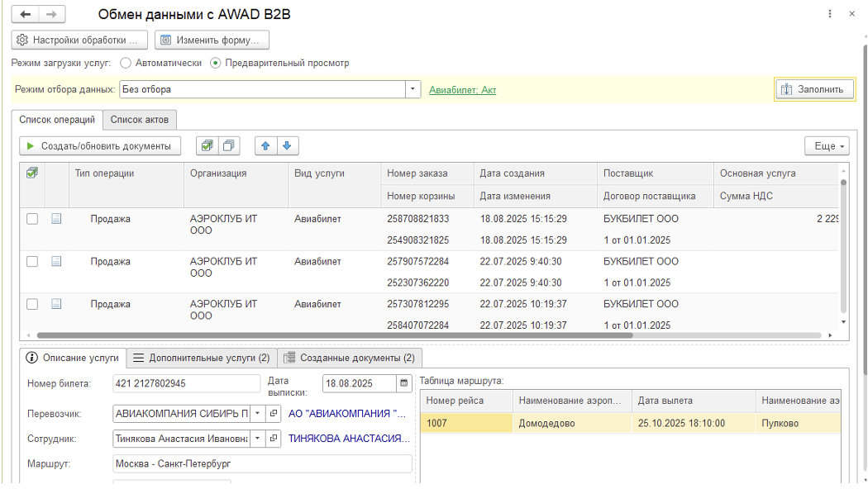Expand the Перевозчик dropdown list
This screenshot has height=489, width=868.
click(256, 413)
